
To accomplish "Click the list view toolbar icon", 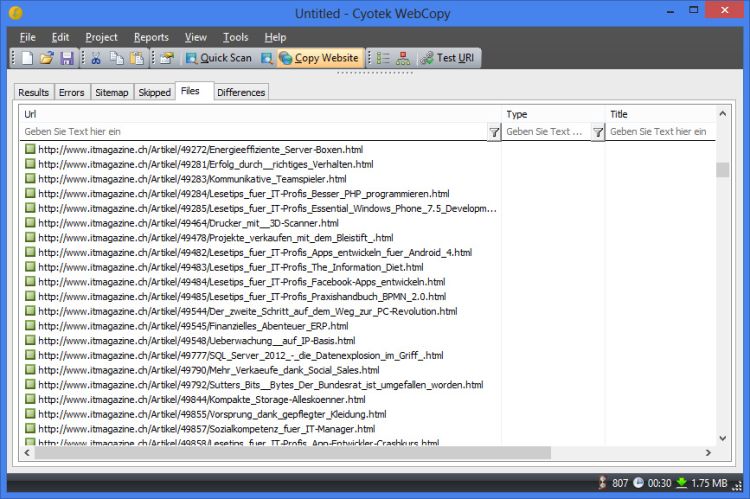I will tap(384, 58).
